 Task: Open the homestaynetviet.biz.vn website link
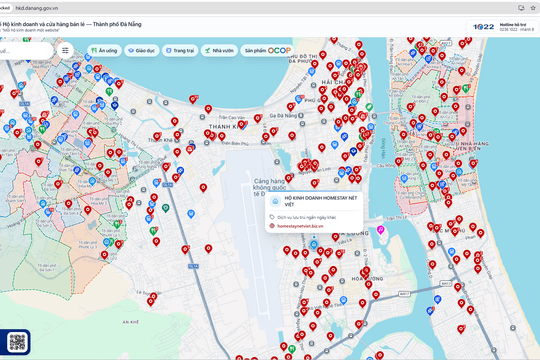tap(300, 226)
